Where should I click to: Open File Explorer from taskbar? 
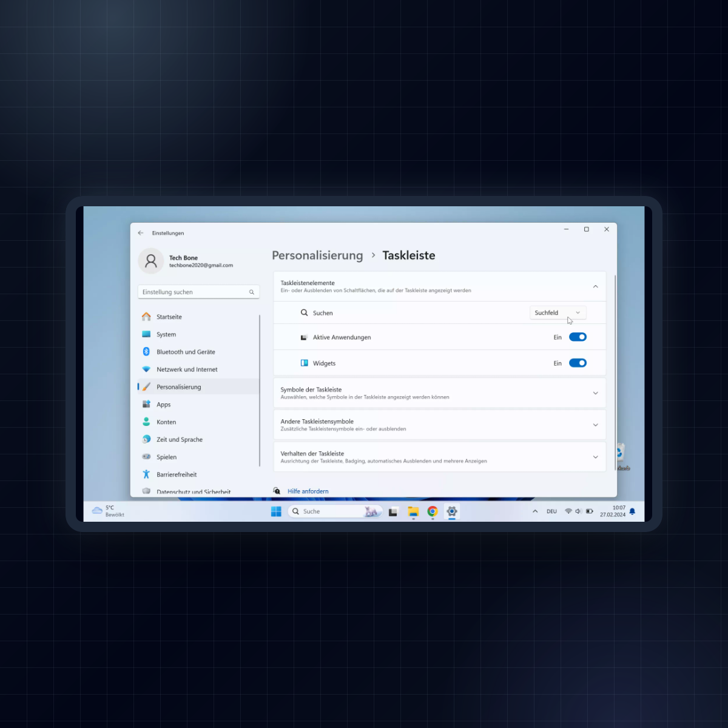point(413,511)
